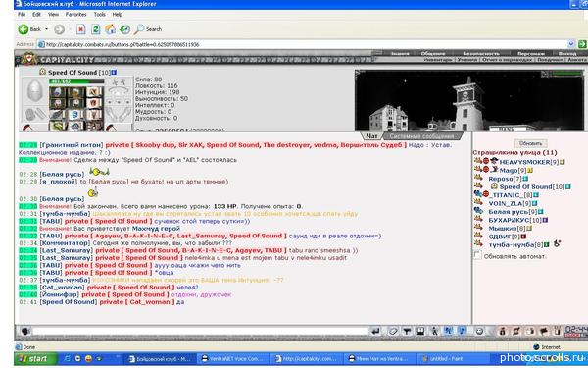The width and height of the screenshot is (588, 368).
Task: Open the Back button history dropdown arrow
Action: 47,29
